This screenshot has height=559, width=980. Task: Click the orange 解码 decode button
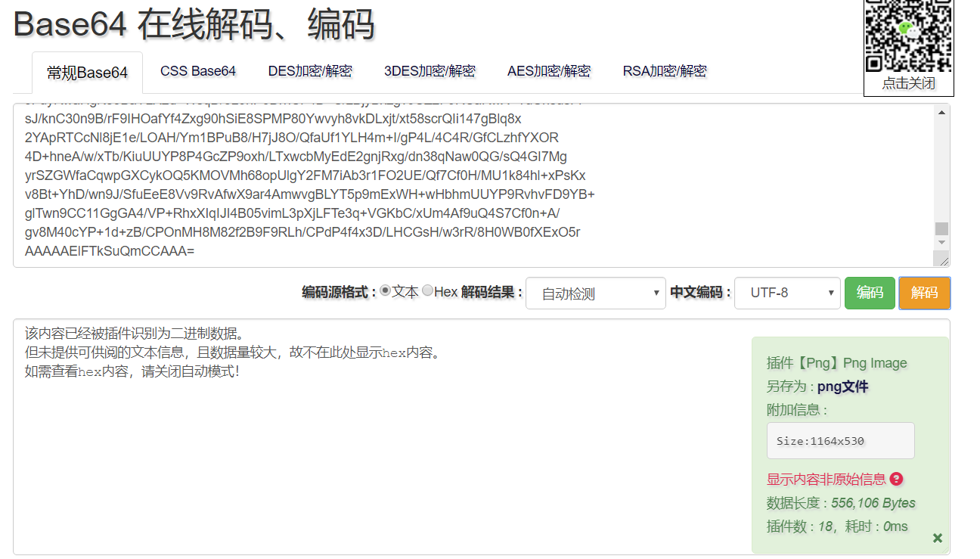tap(924, 293)
